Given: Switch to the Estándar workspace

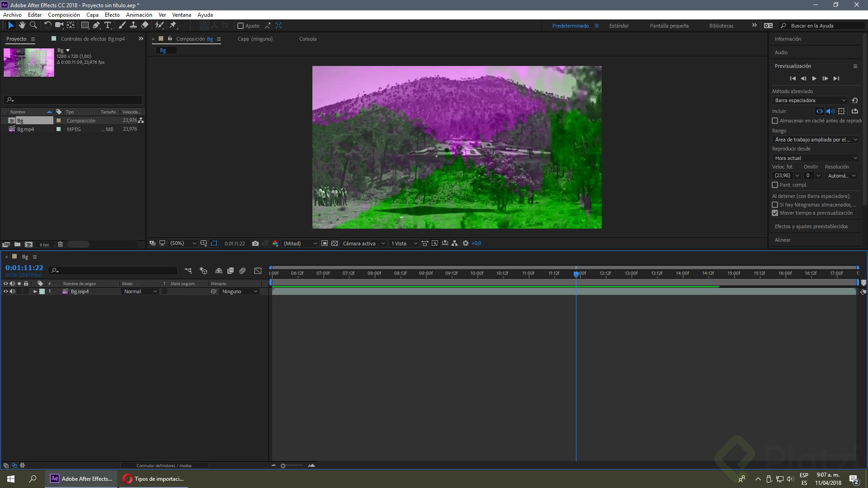Looking at the screenshot, I should (x=618, y=26).
